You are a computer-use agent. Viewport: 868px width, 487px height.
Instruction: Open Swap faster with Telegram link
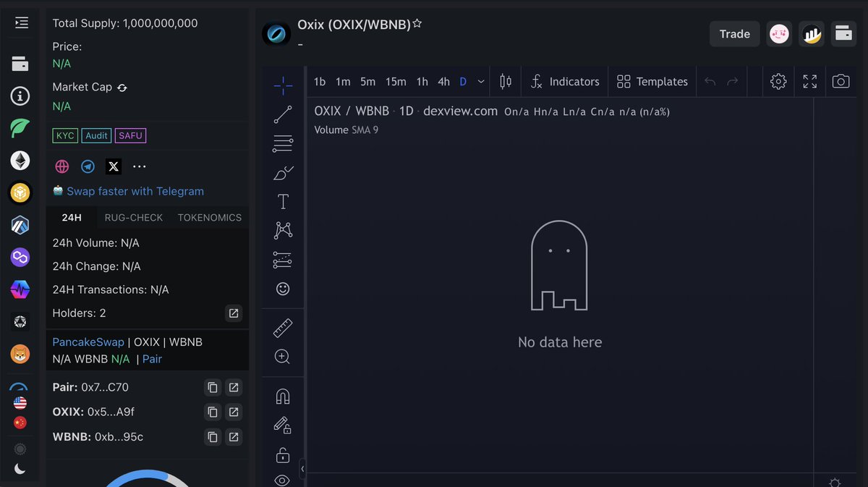(x=135, y=191)
